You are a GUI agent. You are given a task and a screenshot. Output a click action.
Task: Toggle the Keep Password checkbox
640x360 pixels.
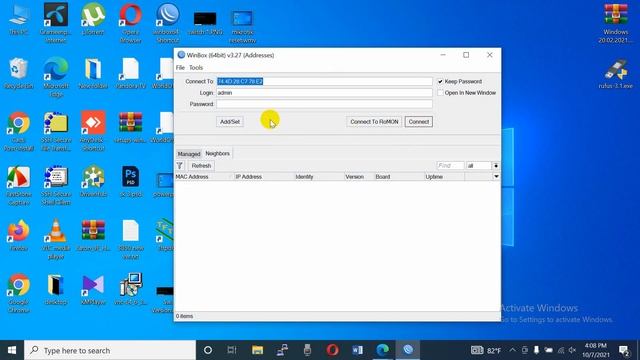tap(440, 82)
